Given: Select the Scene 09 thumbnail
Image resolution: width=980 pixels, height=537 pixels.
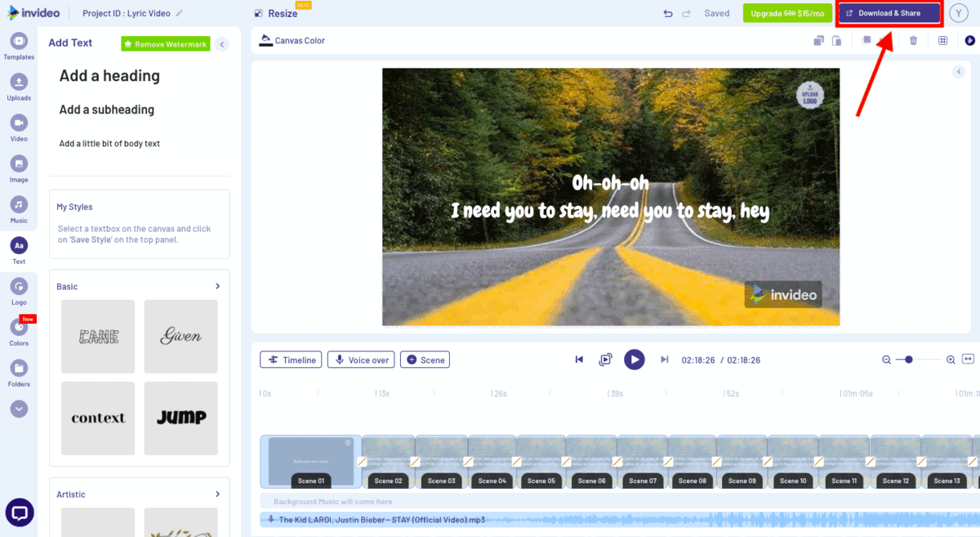Looking at the screenshot, I should coord(742,462).
